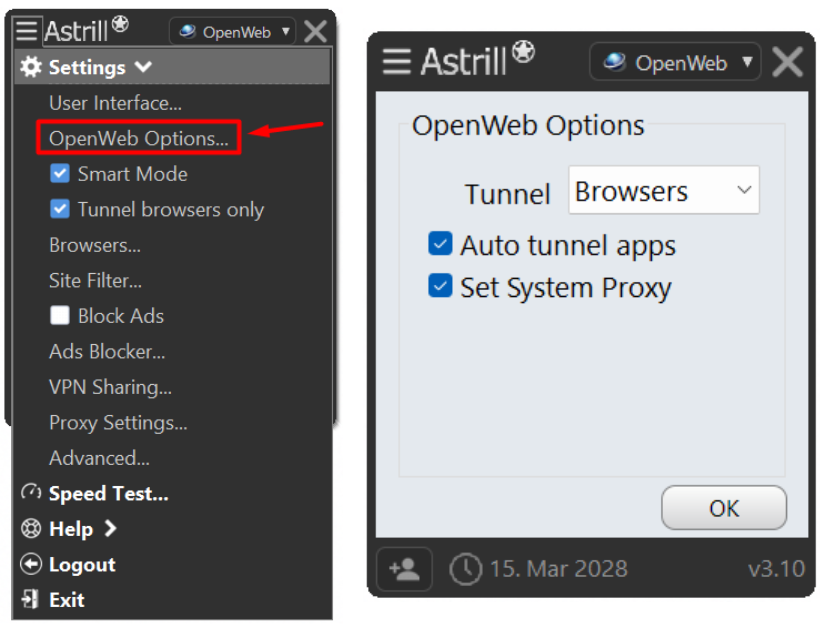
Task: Click the Help lifebuoy icon
Action: click(x=31, y=529)
